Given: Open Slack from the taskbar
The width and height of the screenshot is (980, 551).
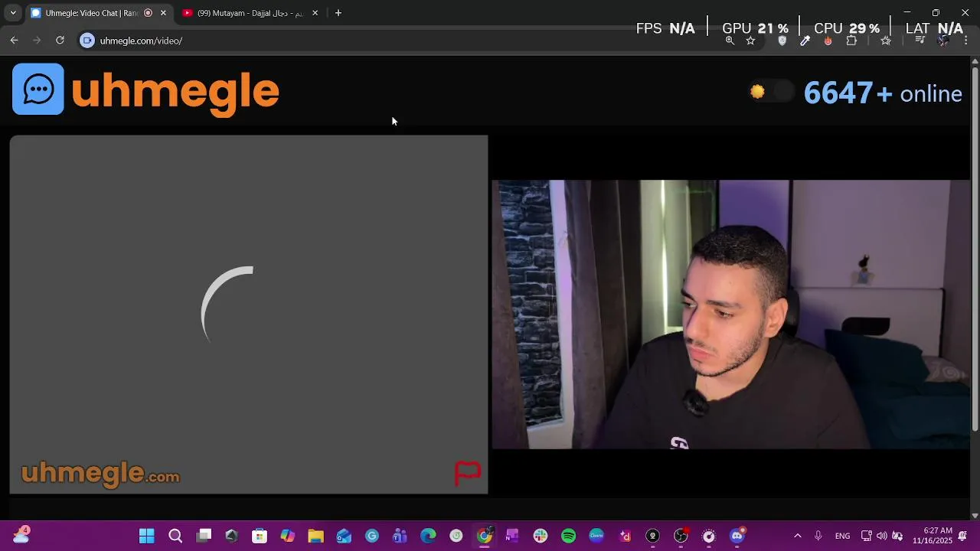Looking at the screenshot, I should [541, 536].
